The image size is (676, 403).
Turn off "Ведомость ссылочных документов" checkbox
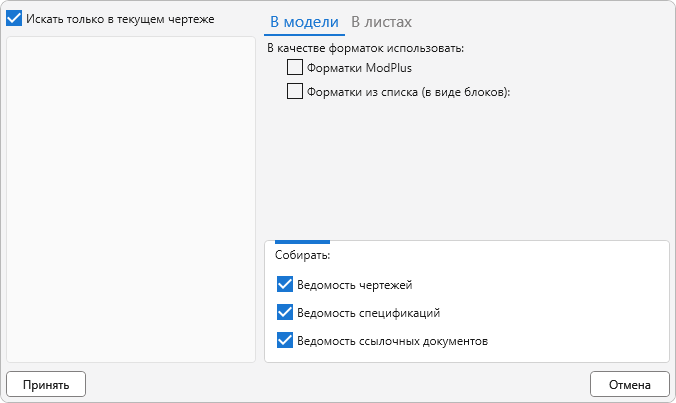[285, 341]
